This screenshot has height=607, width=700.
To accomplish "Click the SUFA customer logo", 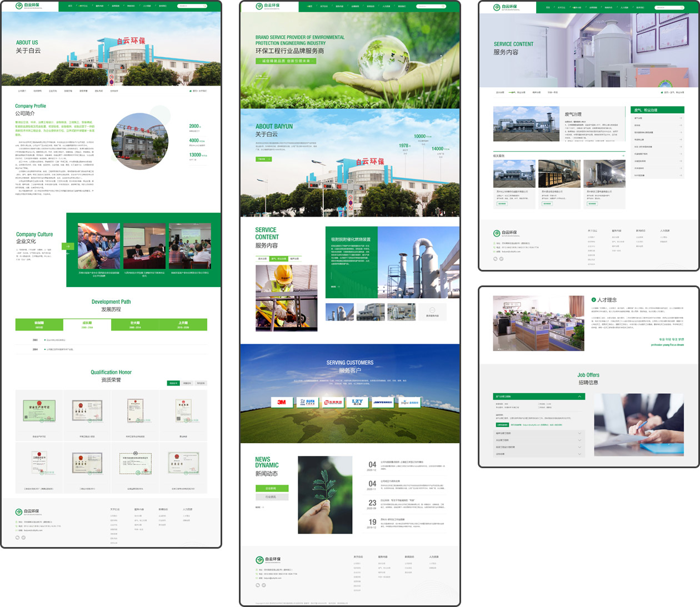I will pyautogui.click(x=307, y=402).
